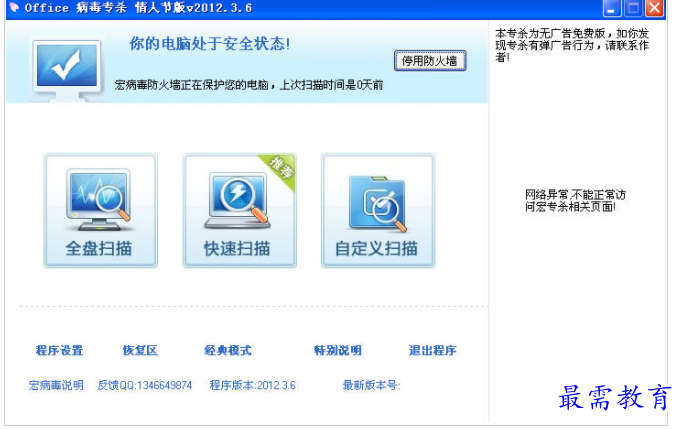
Task: Click the 停用防火墙 button
Action: click(x=430, y=61)
